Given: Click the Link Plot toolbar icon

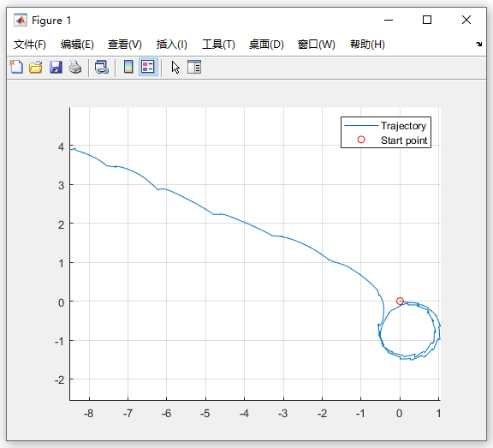Looking at the screenshot, I should click(x=102, y=67).
